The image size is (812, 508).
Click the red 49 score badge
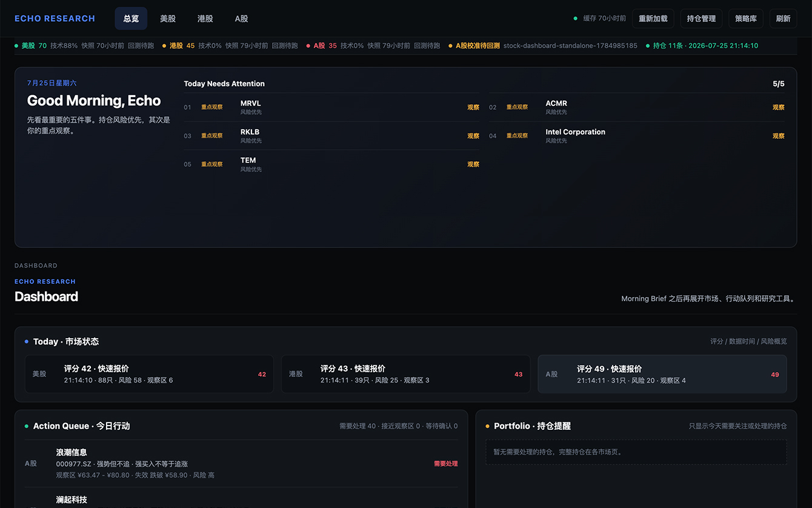pyautogui.click(x=774, y=375)
